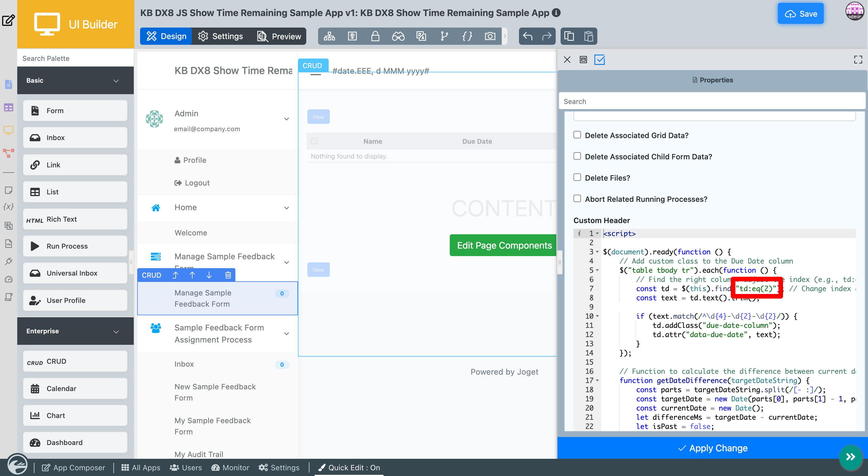
Task: Tick the table header select-all checkbox
Action: click(x=314, y=141)
